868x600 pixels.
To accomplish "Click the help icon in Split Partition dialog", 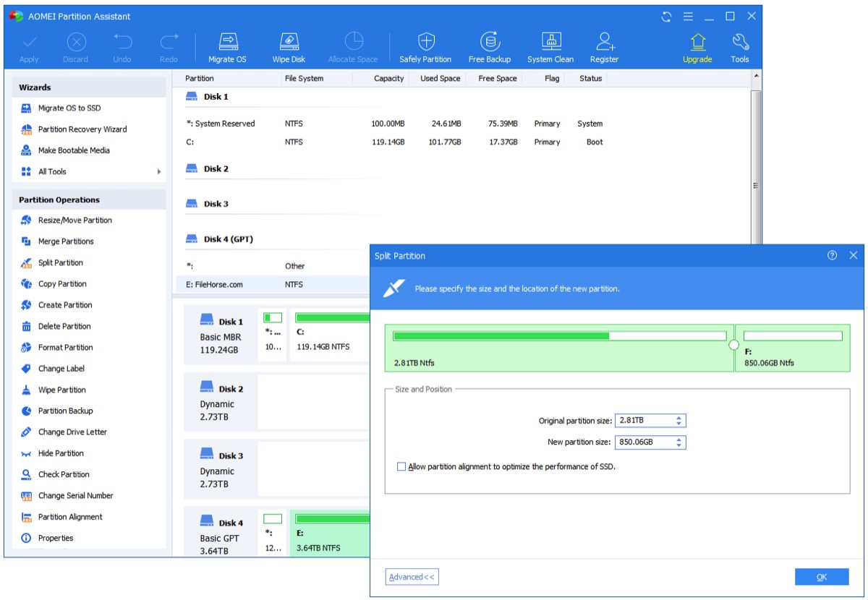I will coord(832,255).
